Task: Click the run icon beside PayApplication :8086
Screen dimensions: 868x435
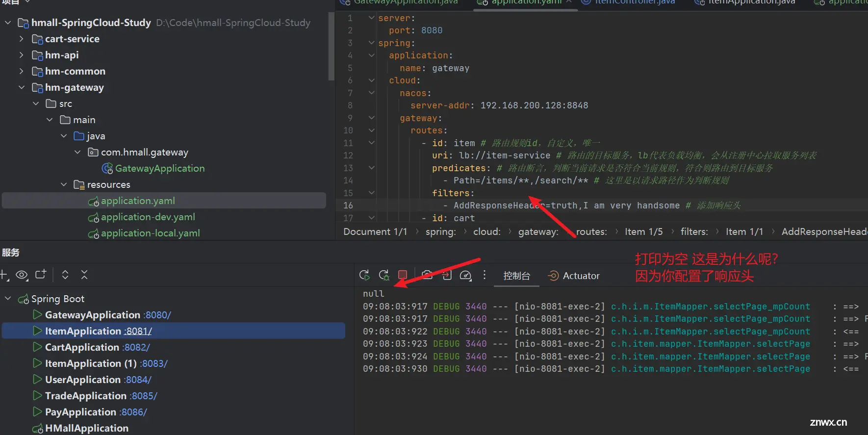Action: pyautogui.click(x=37, y=411)
